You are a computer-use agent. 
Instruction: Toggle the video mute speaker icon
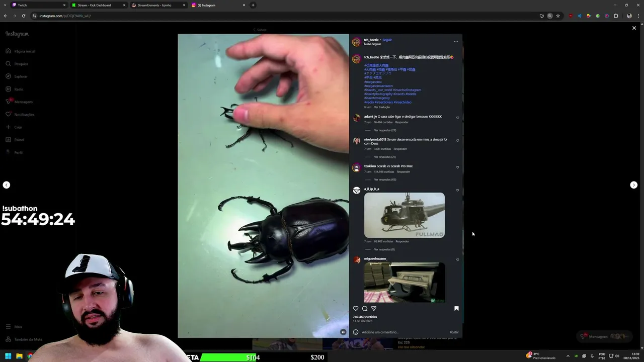[x=343, y=332]
